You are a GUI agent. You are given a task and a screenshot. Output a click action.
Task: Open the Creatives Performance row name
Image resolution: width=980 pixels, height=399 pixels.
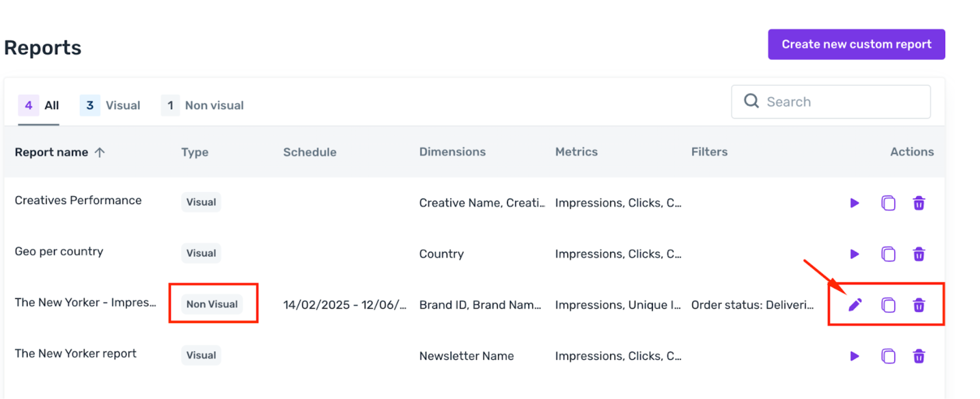[78, 200]
